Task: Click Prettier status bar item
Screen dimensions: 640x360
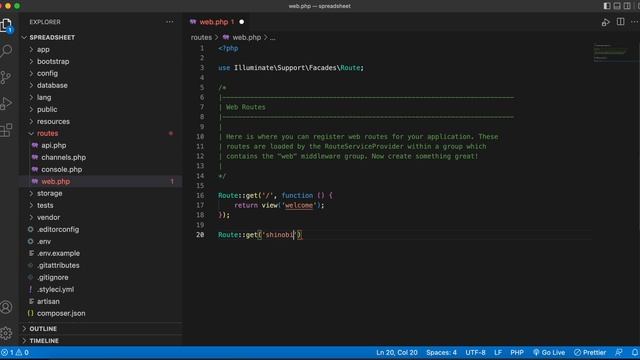Action: click(x=590, y=352)
